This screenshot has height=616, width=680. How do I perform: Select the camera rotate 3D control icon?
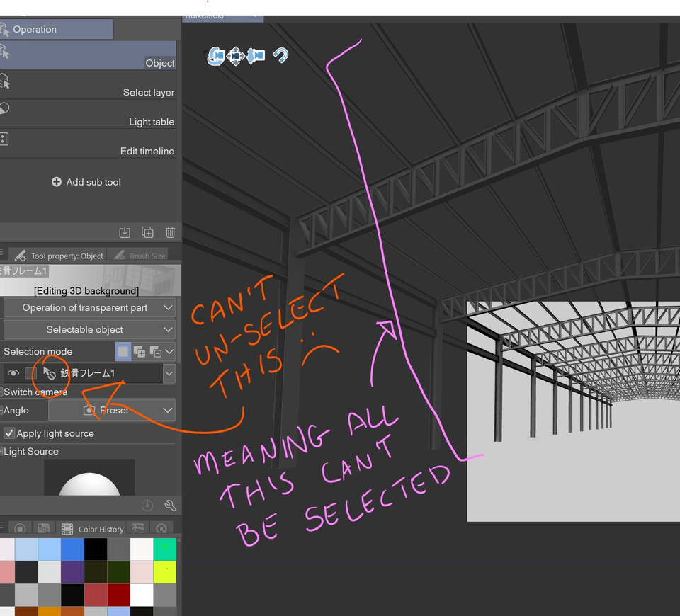215,56
